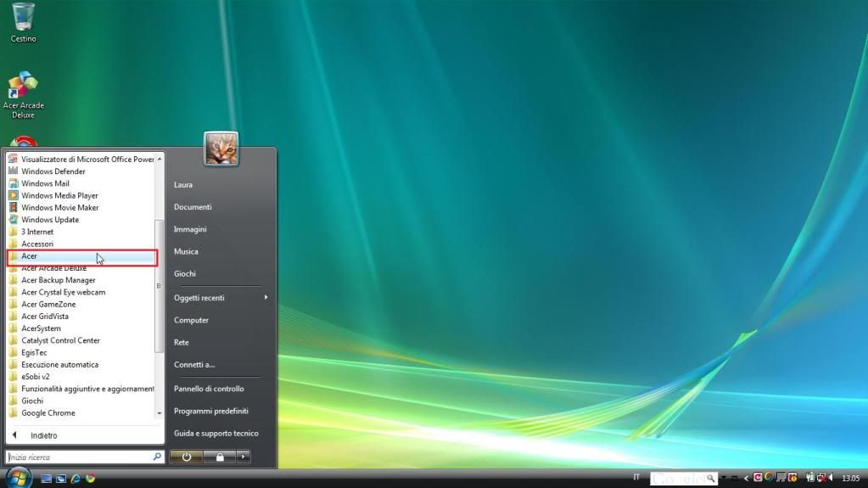Open Funzionalità aggiuntive e aggiornamenti folder
The image size is (868, 488).
81,389
